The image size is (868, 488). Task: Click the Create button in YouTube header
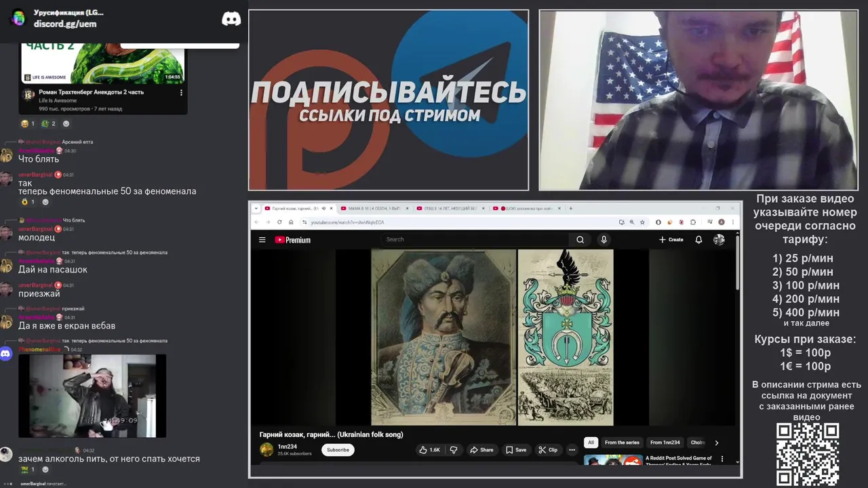pyautogui.click(x=671, y=239)
